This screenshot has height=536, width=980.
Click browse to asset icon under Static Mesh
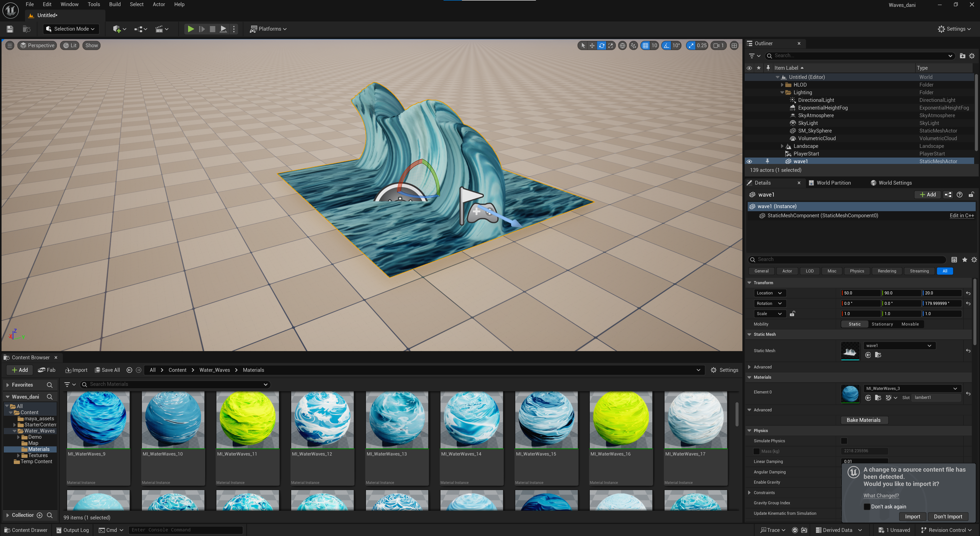pos(878,355)
